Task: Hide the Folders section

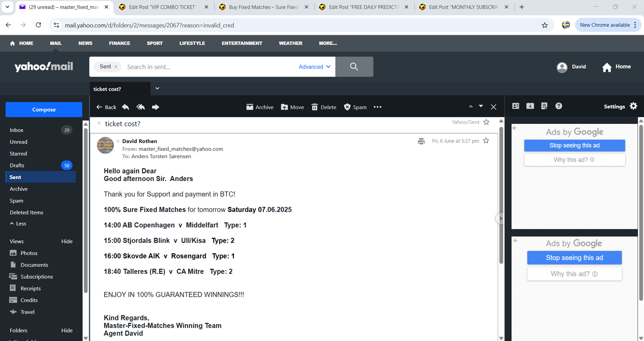Action: [67, 330]
